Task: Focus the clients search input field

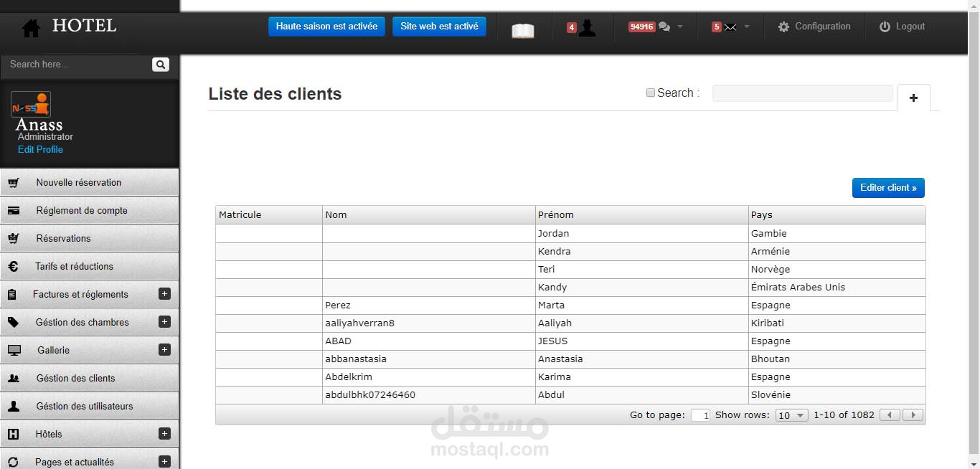Action: 803,93
